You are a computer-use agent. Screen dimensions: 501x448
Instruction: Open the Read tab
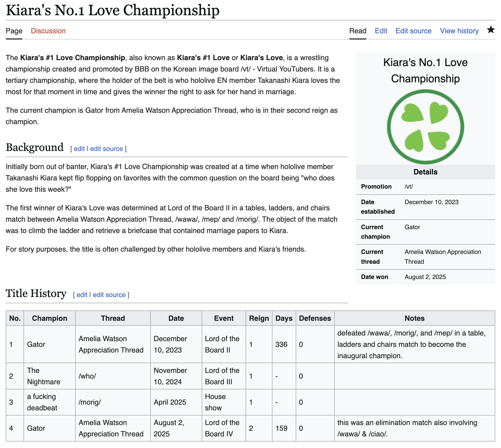(x=358, y=31)
